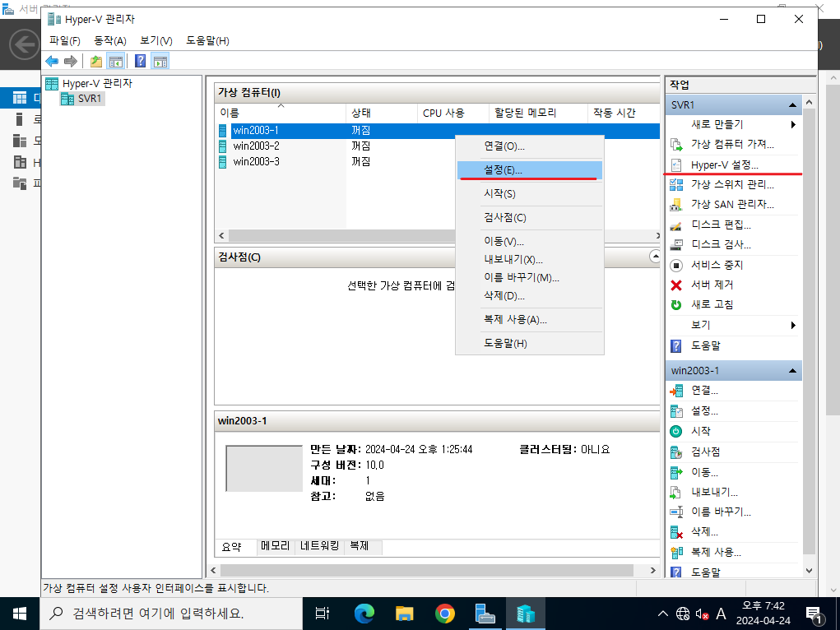Click the win2003-3 virtual machine icon
Viewport: 840px width, 630px height.
[223, 162]
